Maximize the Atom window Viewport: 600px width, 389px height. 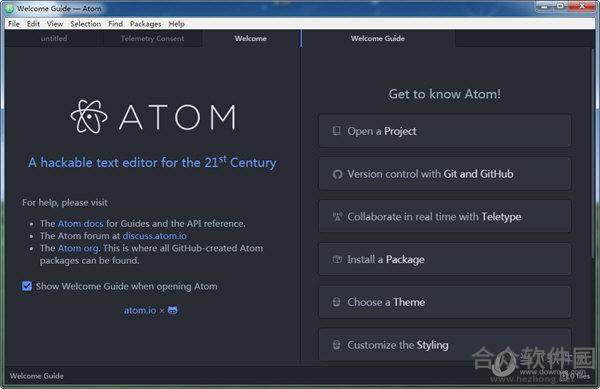560,7
